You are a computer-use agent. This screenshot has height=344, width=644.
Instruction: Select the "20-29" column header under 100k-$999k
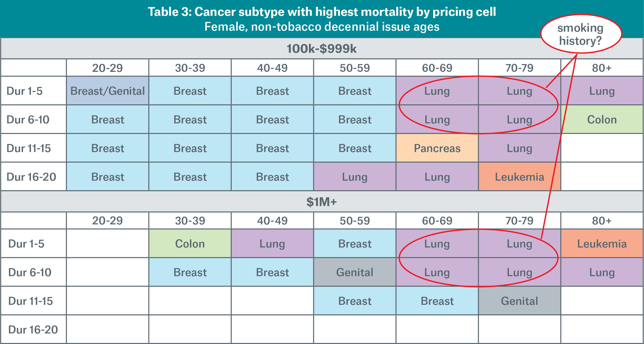(x=107, y=68)
